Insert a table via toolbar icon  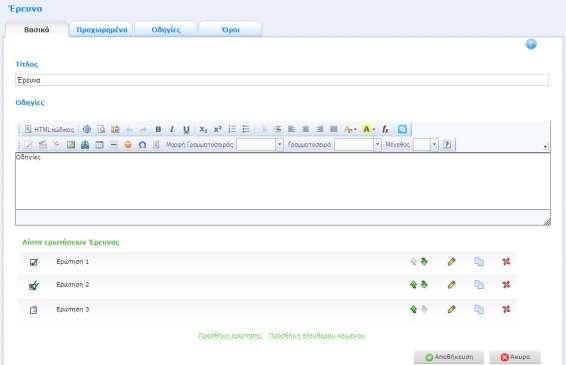coord(99,145)
